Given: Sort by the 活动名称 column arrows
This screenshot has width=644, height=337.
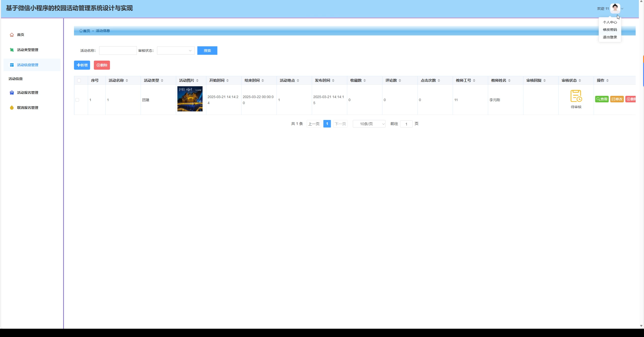Looking at the screenshot, I should [x=127, y=80].
